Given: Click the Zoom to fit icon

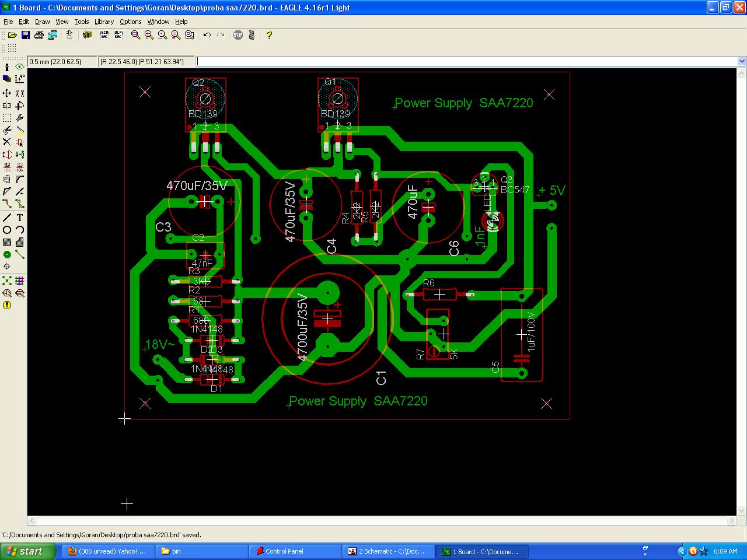Looking at the screenshot, I should coord(135,35).
